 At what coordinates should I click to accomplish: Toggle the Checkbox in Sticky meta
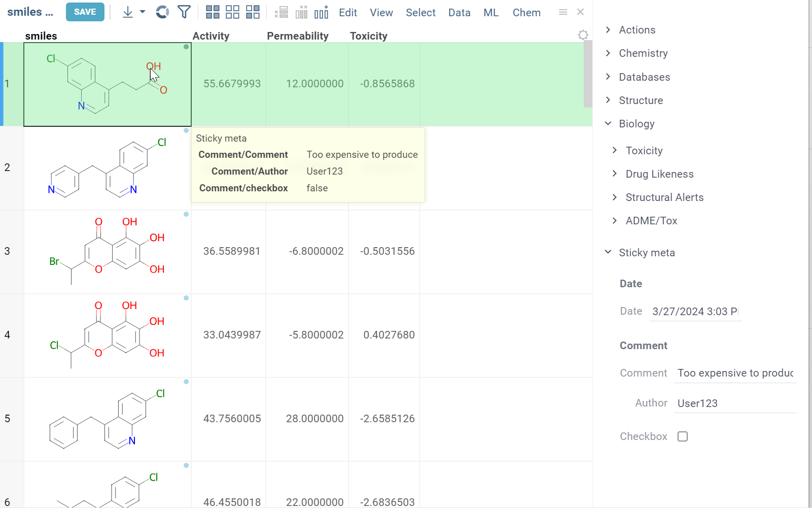(x=683, y=436)
